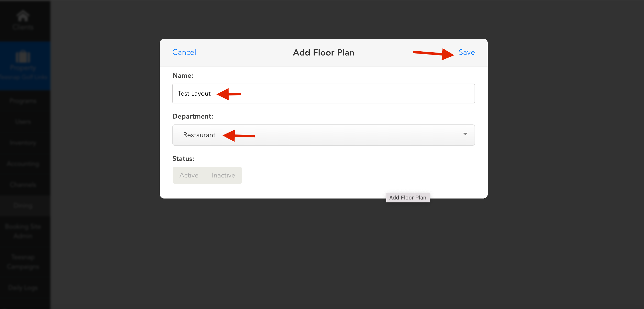
Task: Click the Department dropdown chevron arrow
Action: [465, 134]
